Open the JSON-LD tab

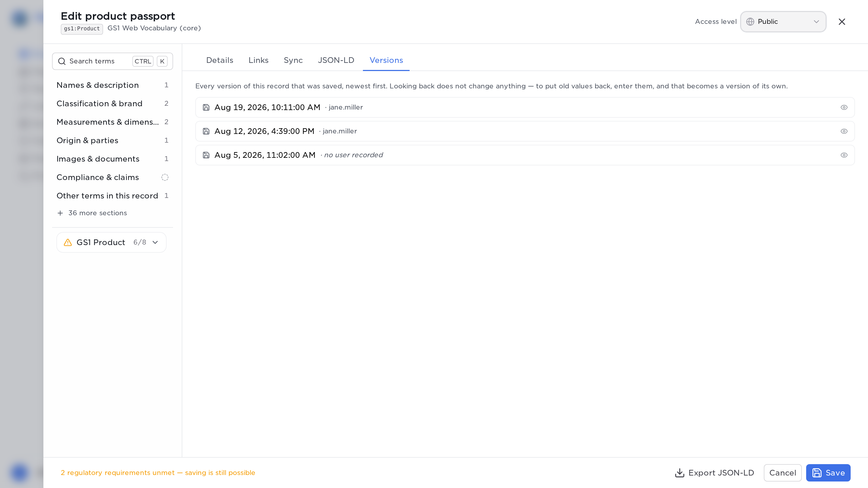coord(336,60)
